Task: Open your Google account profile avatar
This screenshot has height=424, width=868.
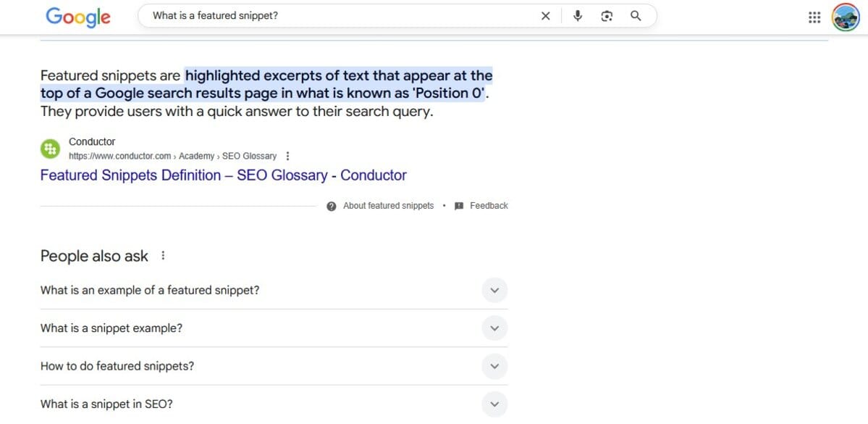Action: [845, 17]
